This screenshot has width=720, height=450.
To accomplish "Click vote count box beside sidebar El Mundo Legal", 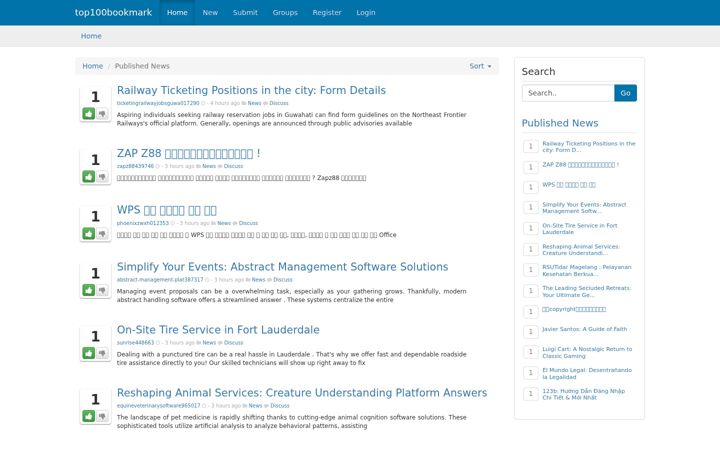I will (531, 373).
